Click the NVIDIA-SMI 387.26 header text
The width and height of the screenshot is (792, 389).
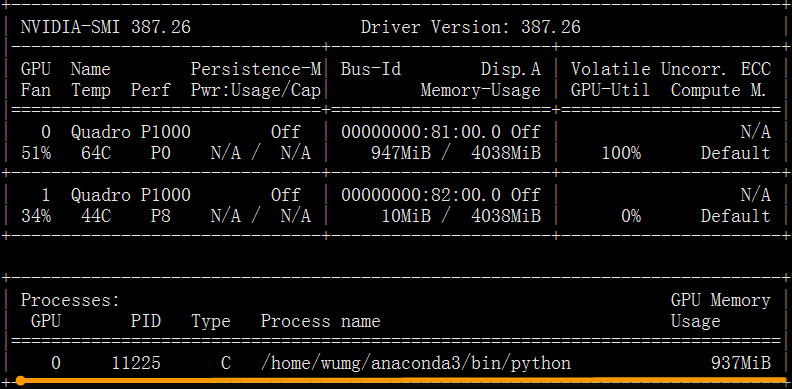[x=106, y=27]
